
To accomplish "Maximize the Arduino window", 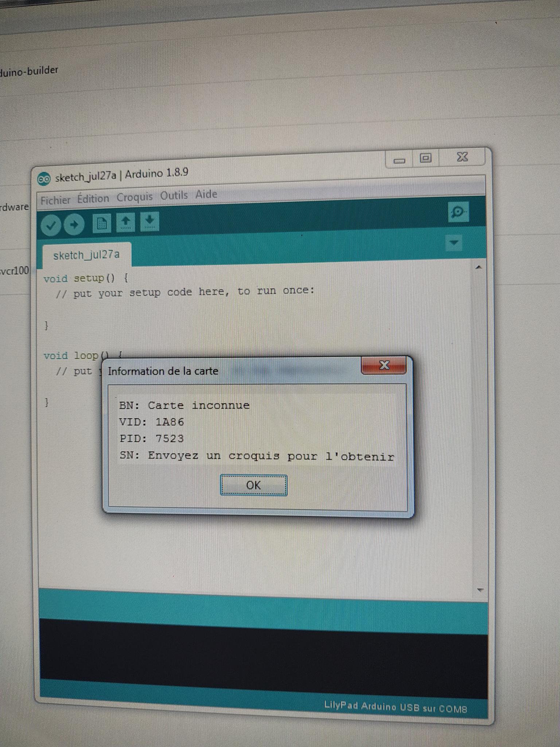I will (x=425, y=158).
